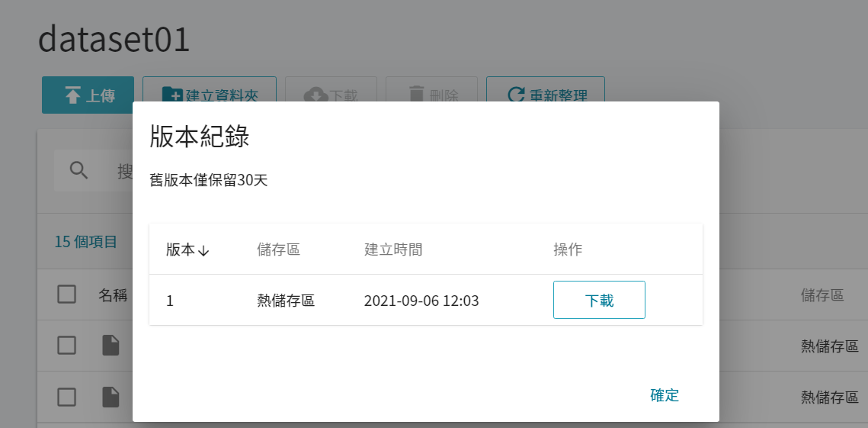Check the first file row checkbox
Screen dimensions: 868x428
66,346
